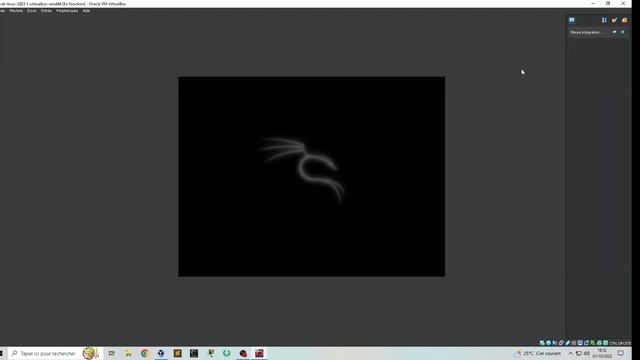Viewport: 640px width, 360px height.
Task: Open the dark terminal taskbar icon
Action: tap(194, 353)
